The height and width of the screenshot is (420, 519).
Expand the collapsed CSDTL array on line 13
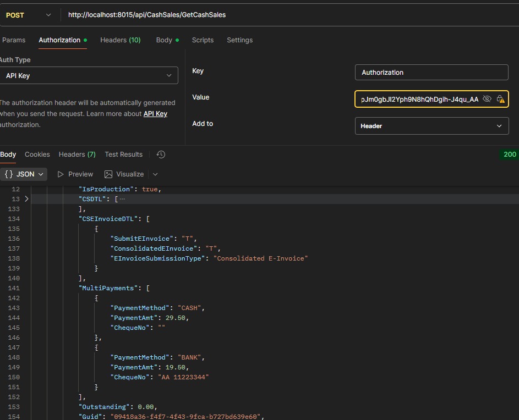click(x=26, y=199)
